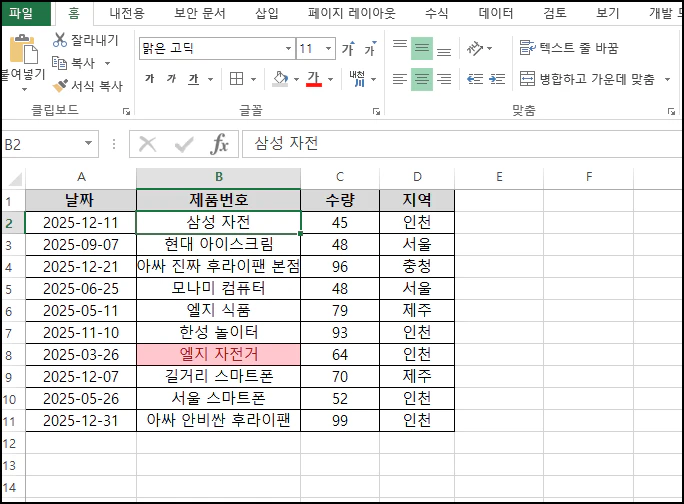Screen dimensions: 684x504
Task: Open Clipboard group dialog launcher
Action: click(x=127, y=112)
